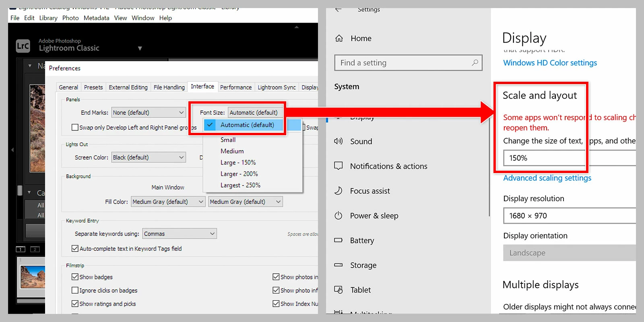Click the Home icon in Settings
Viewport: 644px width, 322px height.
pos(339,38)
